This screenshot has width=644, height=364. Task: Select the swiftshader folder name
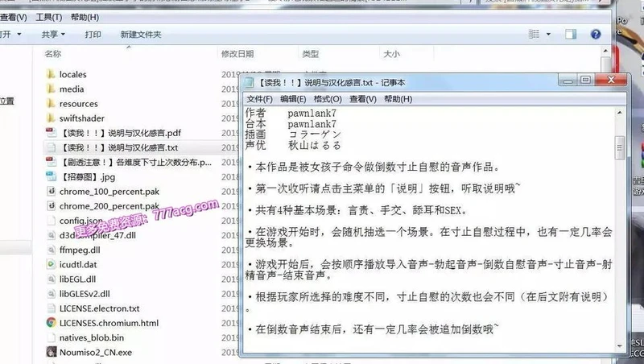[x=82, y=118]
